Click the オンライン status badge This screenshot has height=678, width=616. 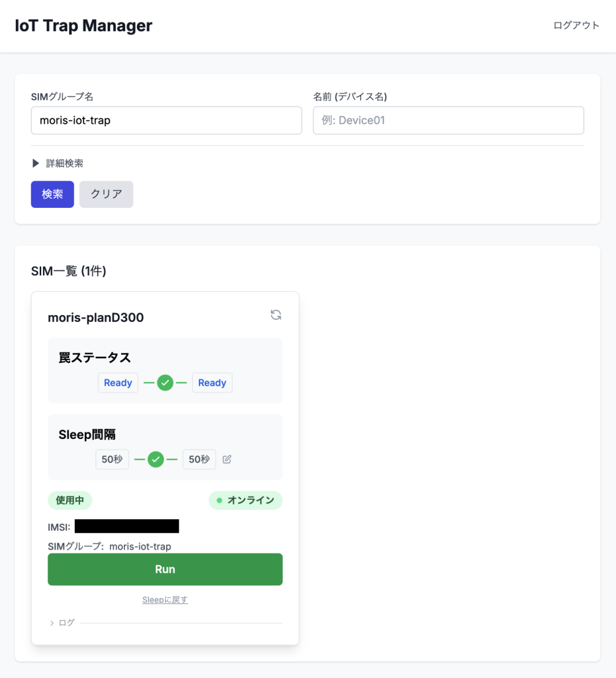(x=246, y=501)
